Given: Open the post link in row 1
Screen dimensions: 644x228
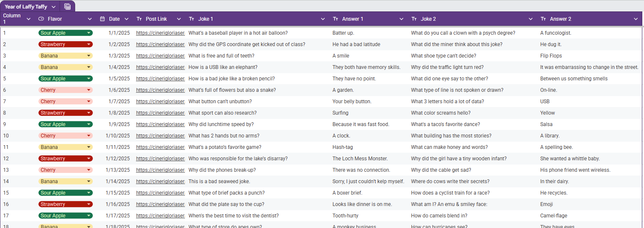Looking at the screenshot, I should pyautogui.click(x=160, y=33).
